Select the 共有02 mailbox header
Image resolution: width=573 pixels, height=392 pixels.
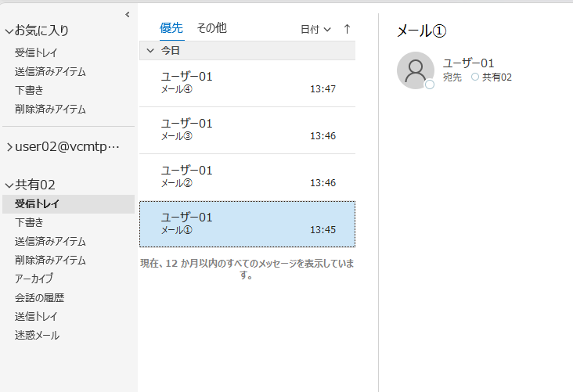35,185
